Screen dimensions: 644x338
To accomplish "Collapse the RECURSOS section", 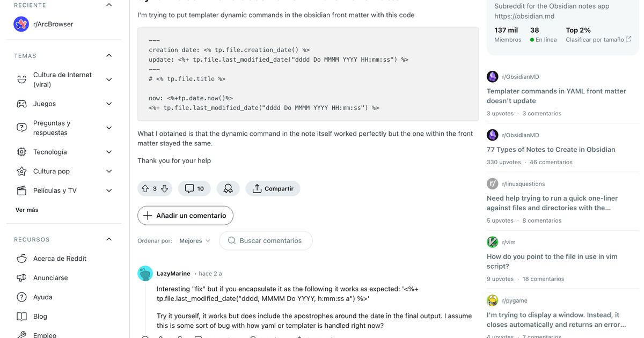I will tap(109, 239).
